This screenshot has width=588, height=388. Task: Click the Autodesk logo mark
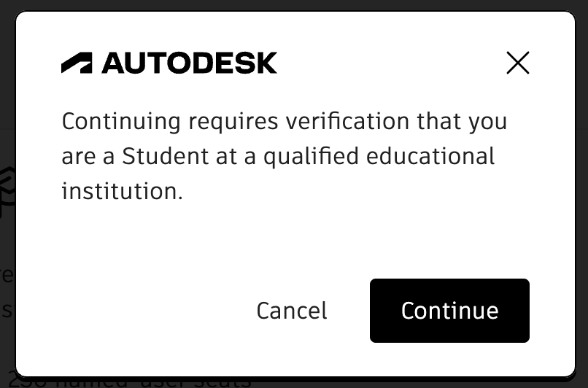click(76, 63)
